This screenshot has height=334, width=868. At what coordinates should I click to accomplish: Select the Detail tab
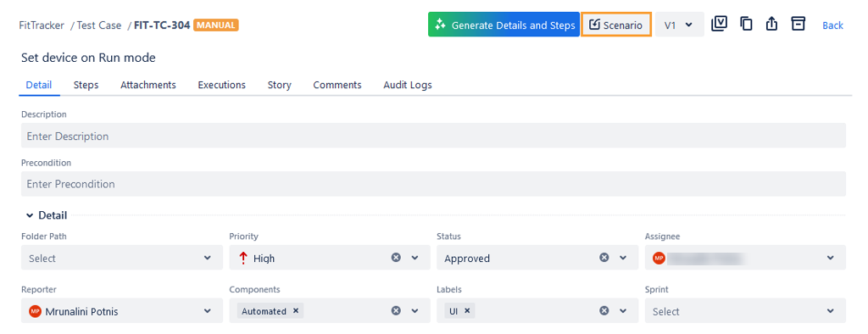point(39,85)
